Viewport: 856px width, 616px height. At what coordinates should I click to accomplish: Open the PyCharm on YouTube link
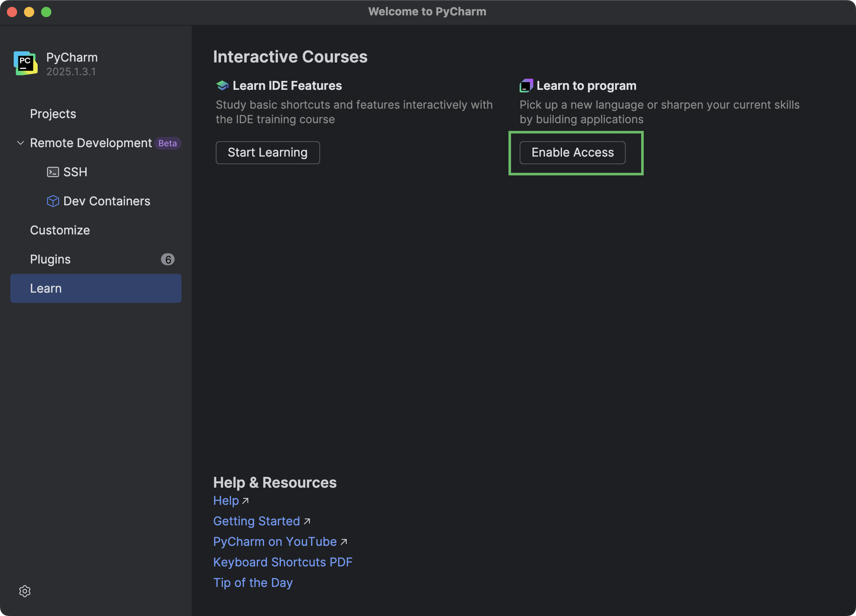click(275, 542)
